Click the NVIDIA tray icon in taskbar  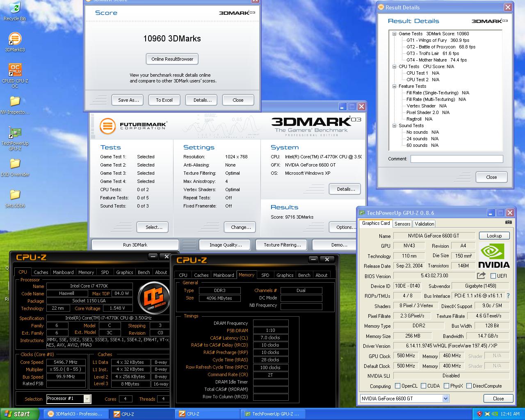click(495, 414)
